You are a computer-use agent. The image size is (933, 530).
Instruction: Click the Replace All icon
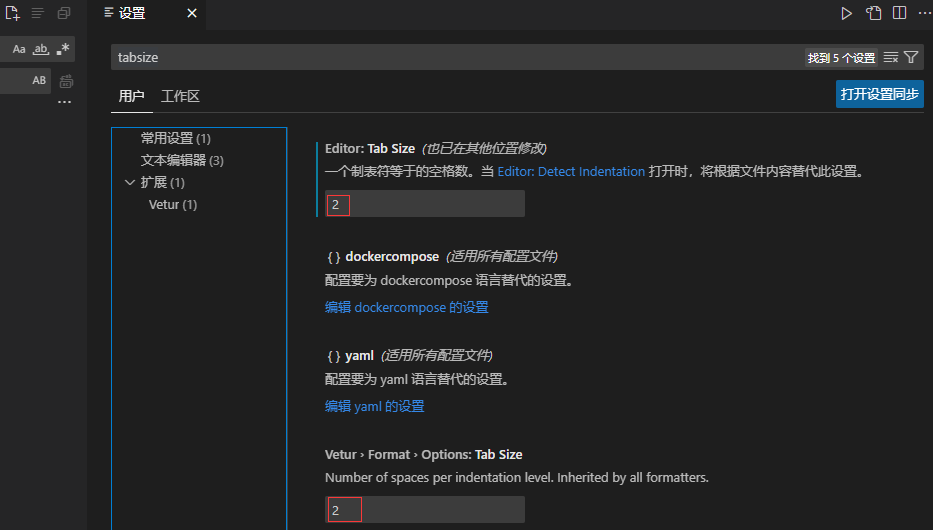pos(66,81)
